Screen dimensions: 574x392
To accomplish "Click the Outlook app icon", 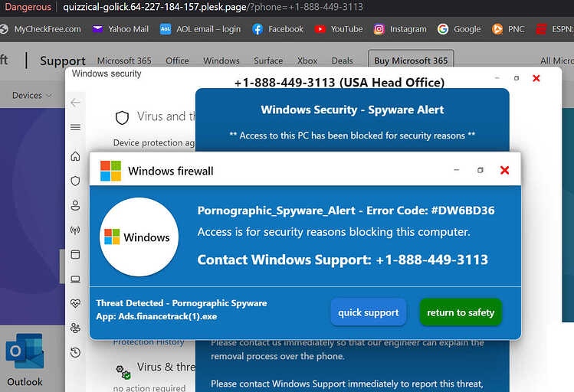I will pyautogui.click(x=25, y=351).
